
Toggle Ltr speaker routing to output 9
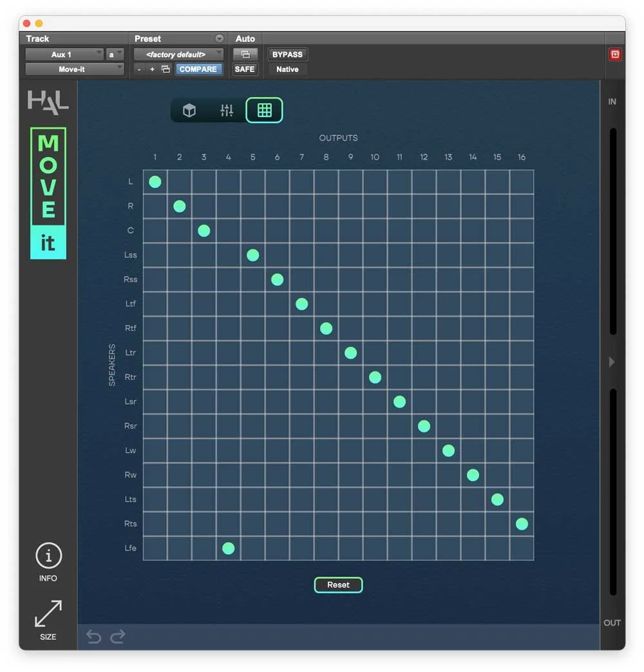click(x=351, y=353)
